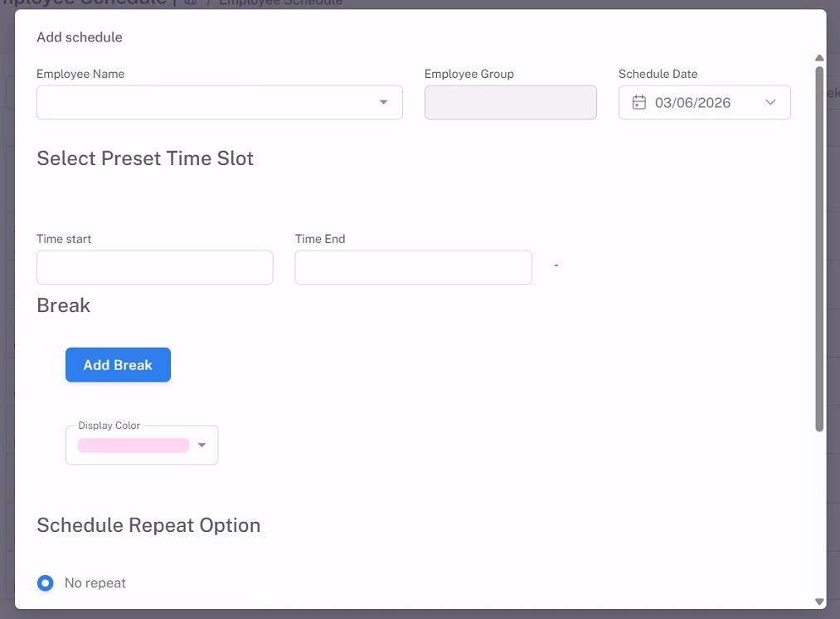Click the scrollbar up arrow
Screen dimensions: 840x619
click(819, 58)
